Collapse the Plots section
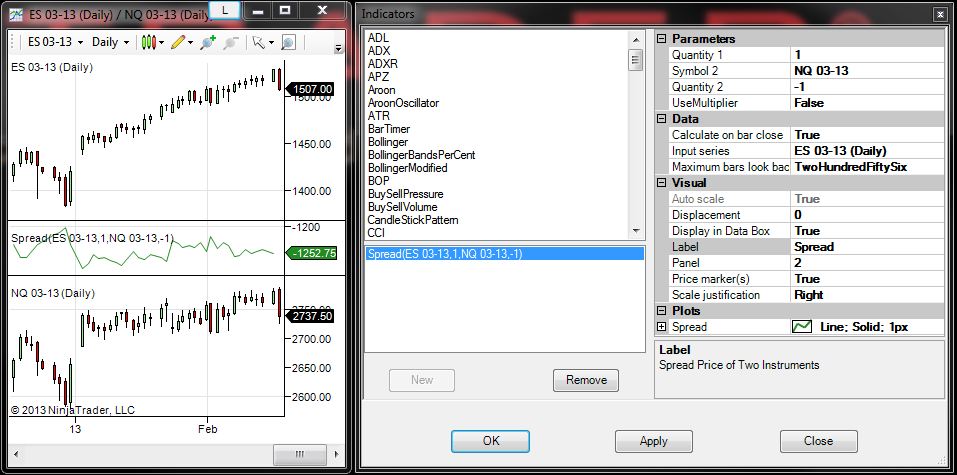 click(661, 311)
